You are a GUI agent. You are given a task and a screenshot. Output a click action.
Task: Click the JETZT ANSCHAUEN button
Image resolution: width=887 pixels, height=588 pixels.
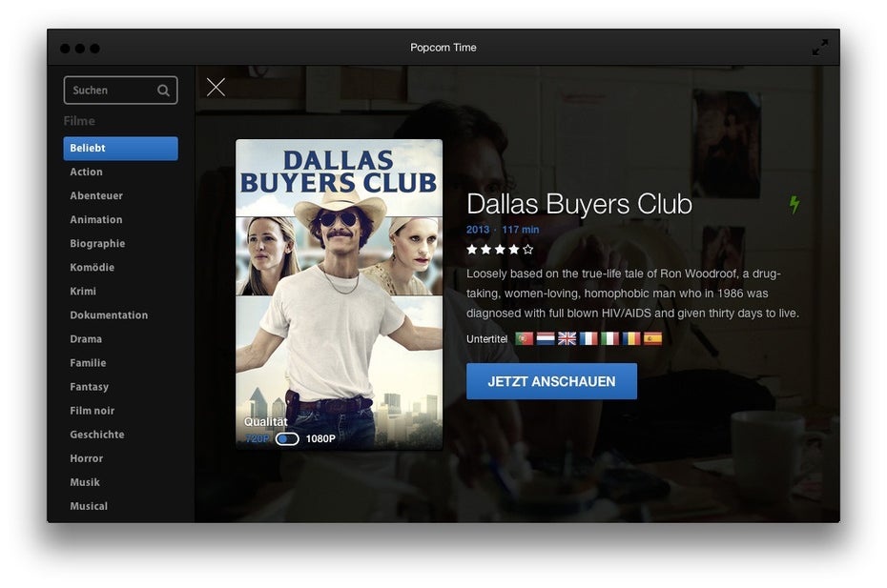tap(551, 381)
